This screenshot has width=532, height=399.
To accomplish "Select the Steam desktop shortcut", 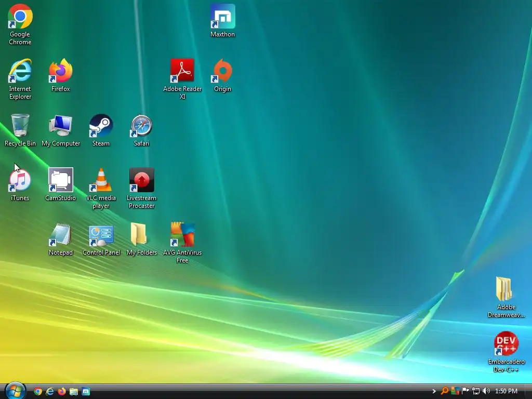I will pos(101,130).
